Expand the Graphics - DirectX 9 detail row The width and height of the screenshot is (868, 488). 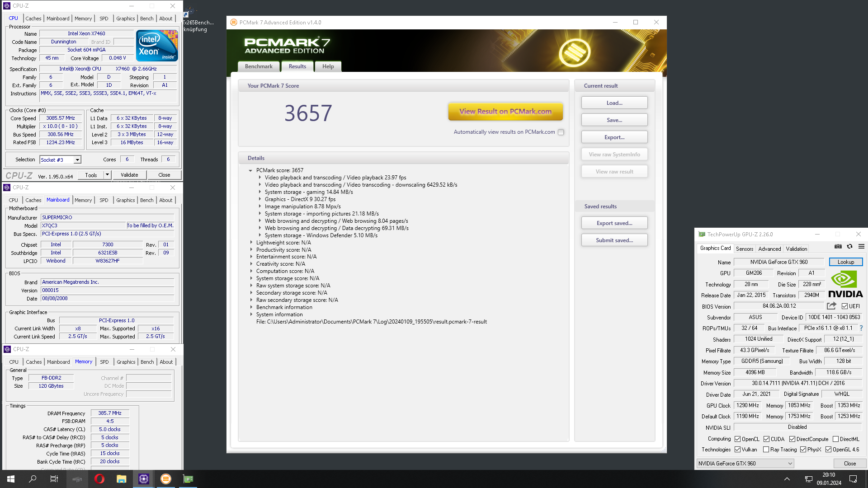pos(260,199)
